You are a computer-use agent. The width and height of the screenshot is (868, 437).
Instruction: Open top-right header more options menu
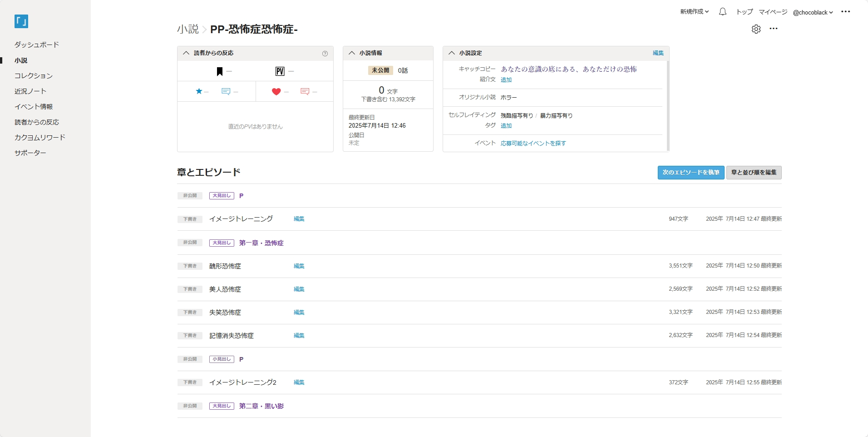tap(845, 12)
